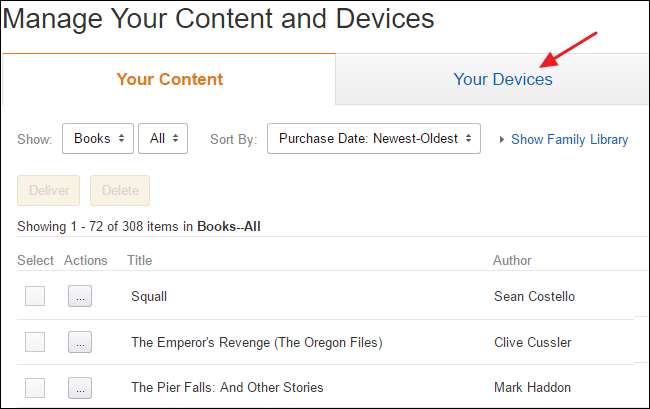Select the Your Content tab
Viewport: 650px width, 409px height.
pos(169,79)
